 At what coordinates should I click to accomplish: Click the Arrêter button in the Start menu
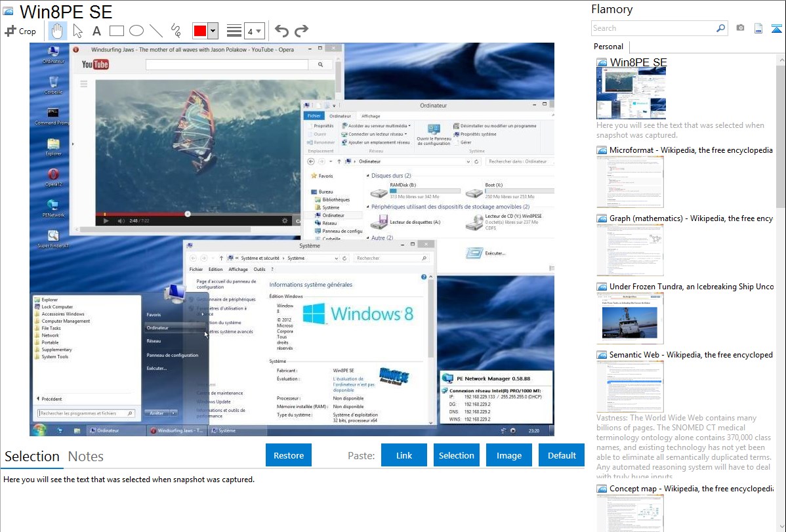coord(156,413)
